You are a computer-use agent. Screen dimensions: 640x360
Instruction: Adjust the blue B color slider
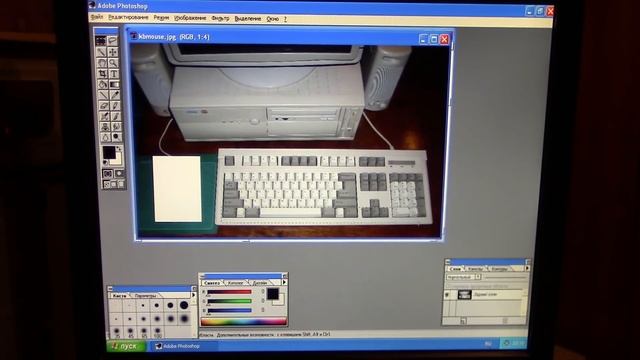[x=229, y=310]
